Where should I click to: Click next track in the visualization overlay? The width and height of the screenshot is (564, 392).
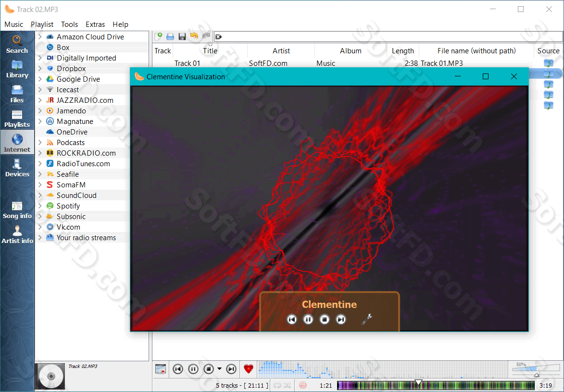tap(340, 319)
